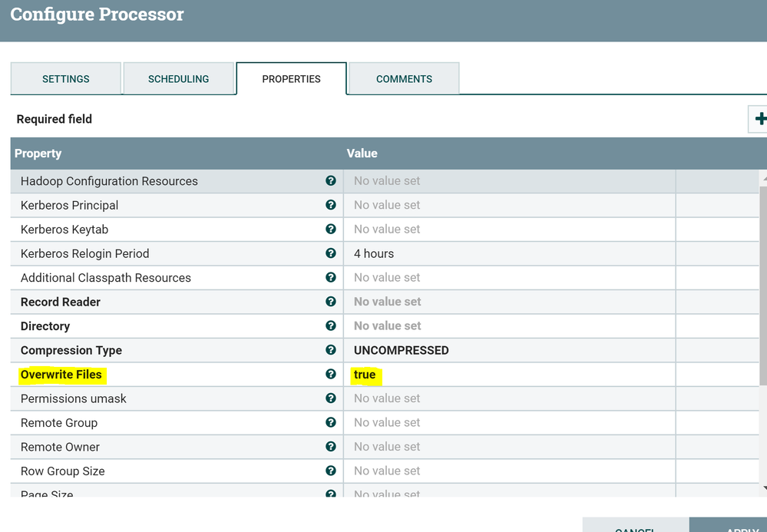Select a Record Reader value
Viewport: 767px width, 532px height.
509,302
